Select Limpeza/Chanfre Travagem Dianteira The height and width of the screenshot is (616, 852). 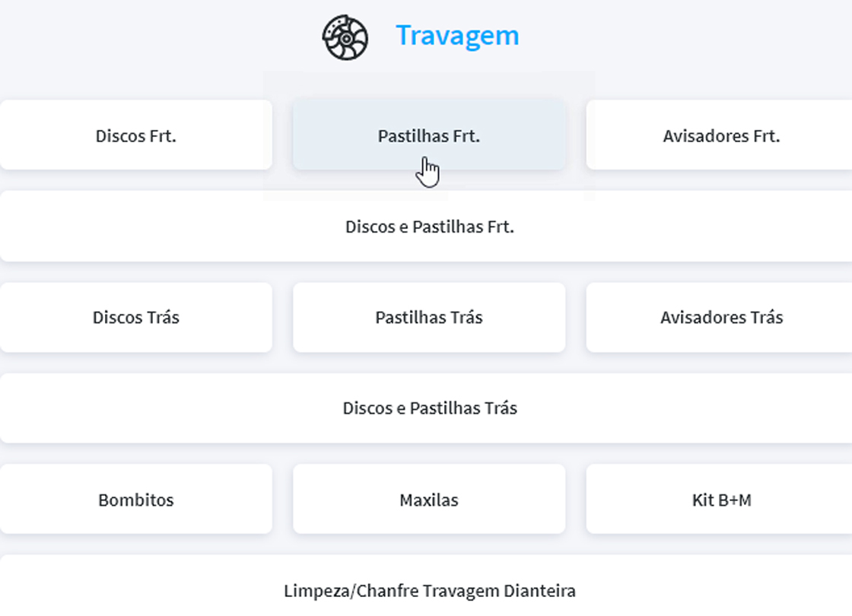pos(429,590)
